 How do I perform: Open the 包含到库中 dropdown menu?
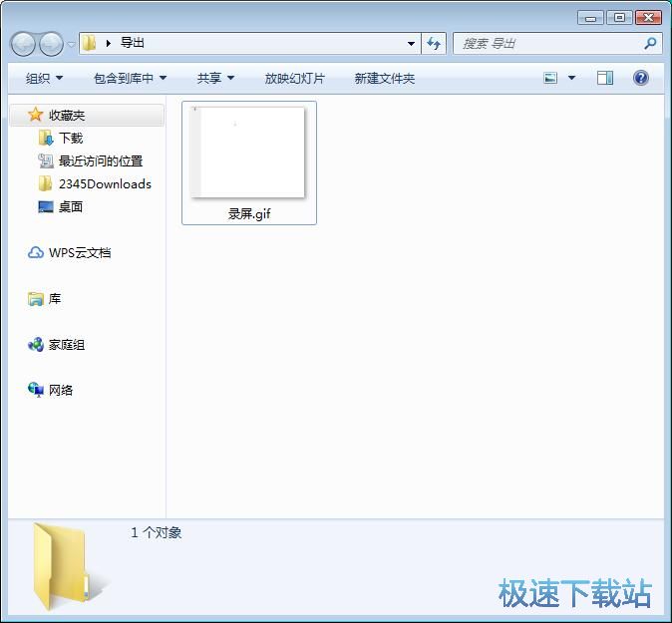point(130,78)
